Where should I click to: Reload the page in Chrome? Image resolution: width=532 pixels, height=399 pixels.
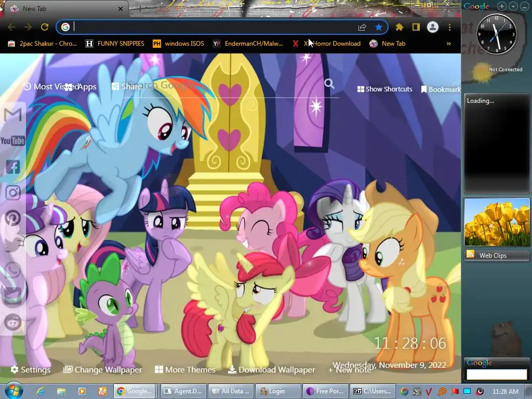coord(45,27)
